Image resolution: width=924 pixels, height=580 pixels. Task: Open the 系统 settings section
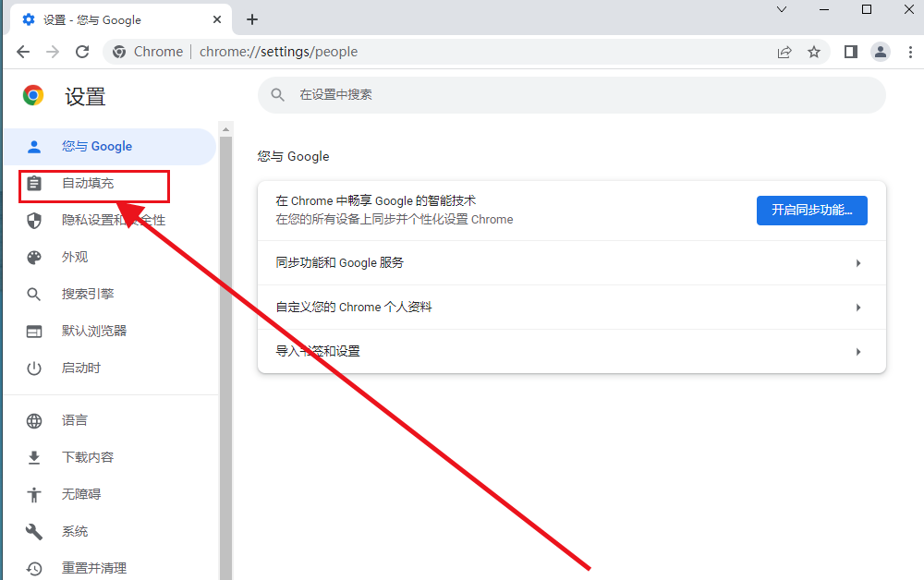pyautogui.click(x=110, y=532)
